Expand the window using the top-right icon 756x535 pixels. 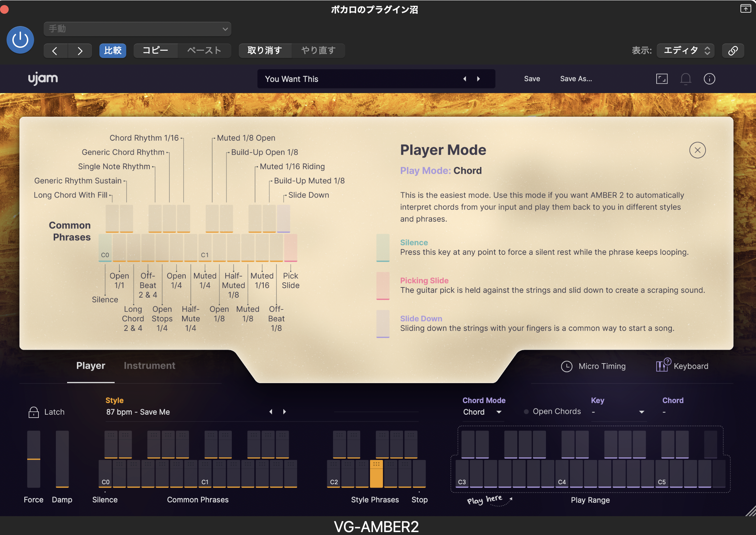tap(745, 8)
